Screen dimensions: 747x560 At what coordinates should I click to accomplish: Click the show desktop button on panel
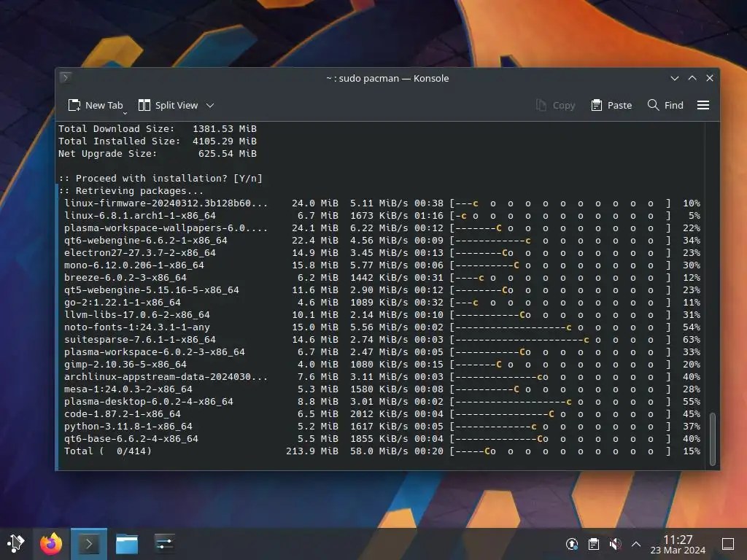(728, 544)
